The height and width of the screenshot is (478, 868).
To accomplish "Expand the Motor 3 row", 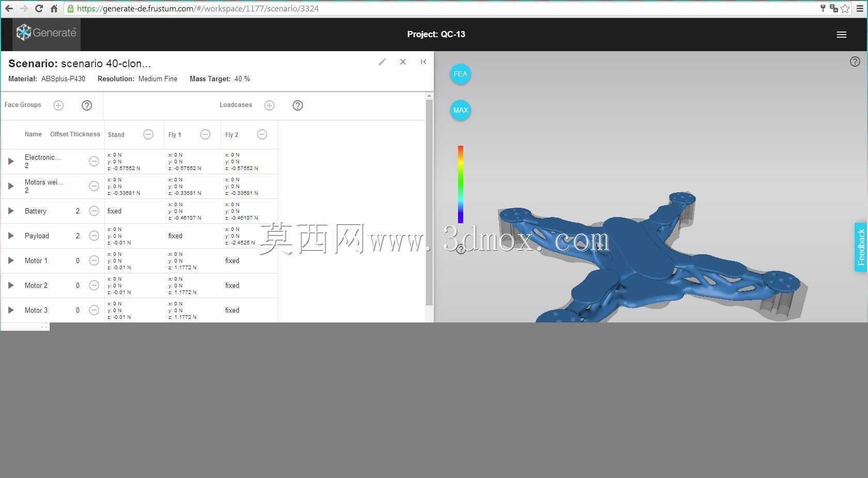I will click(x=11, y=310).
